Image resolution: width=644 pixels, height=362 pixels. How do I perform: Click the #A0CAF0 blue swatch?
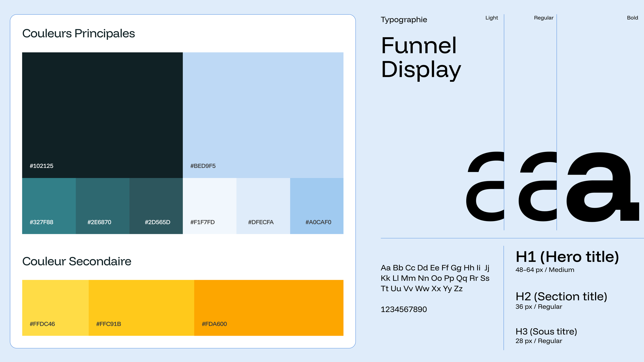click(x=317, y=206)
